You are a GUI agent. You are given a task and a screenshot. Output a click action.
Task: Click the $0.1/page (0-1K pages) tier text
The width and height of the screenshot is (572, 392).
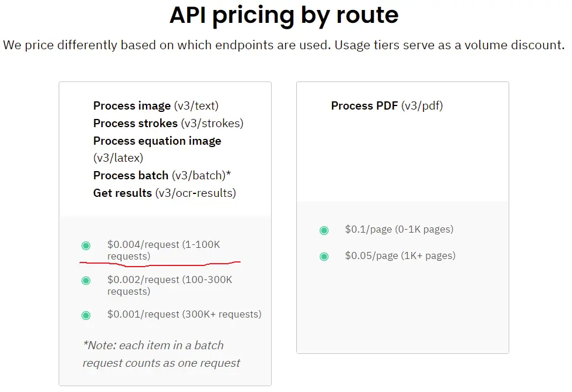pos(399,230)
